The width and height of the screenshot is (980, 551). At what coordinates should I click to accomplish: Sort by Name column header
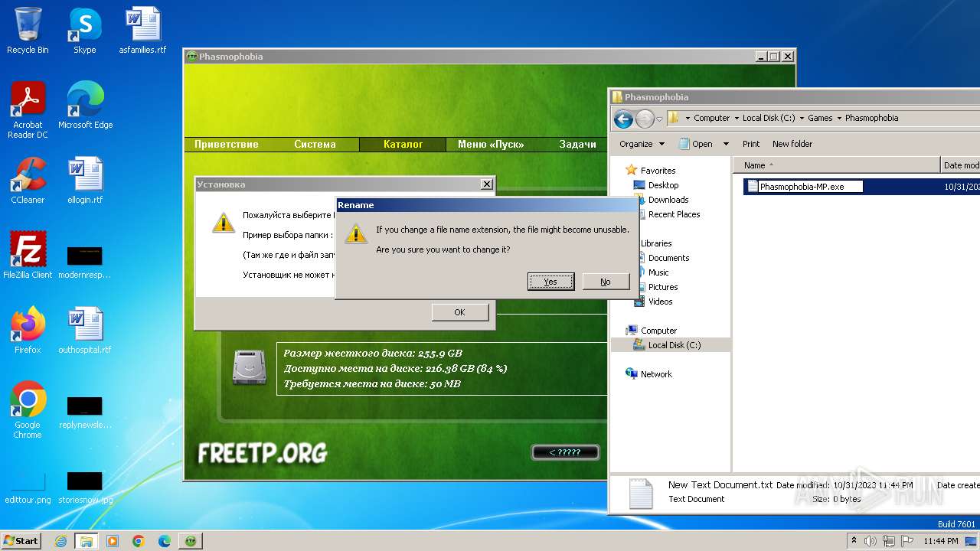(837, 165)
